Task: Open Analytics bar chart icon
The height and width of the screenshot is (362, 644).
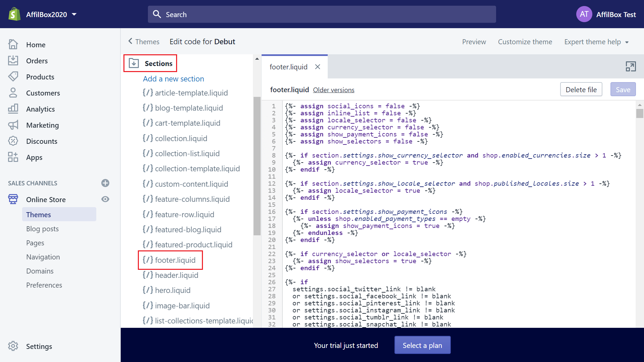Action: [x=13, y=109]
